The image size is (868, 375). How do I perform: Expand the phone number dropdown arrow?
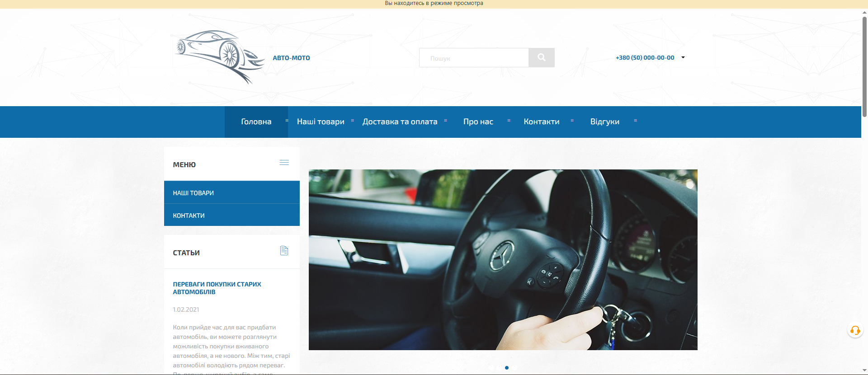(683, 57)
